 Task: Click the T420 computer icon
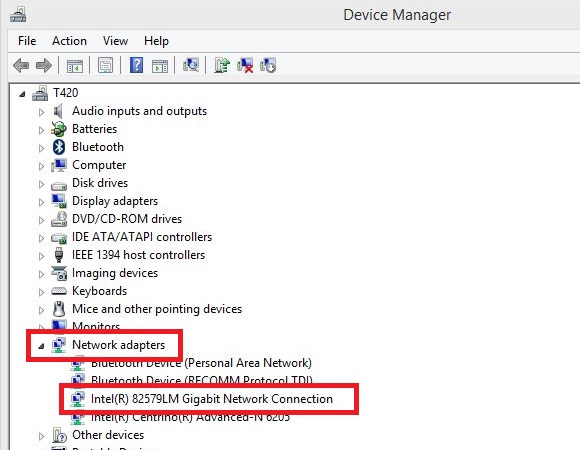(40, 93)
